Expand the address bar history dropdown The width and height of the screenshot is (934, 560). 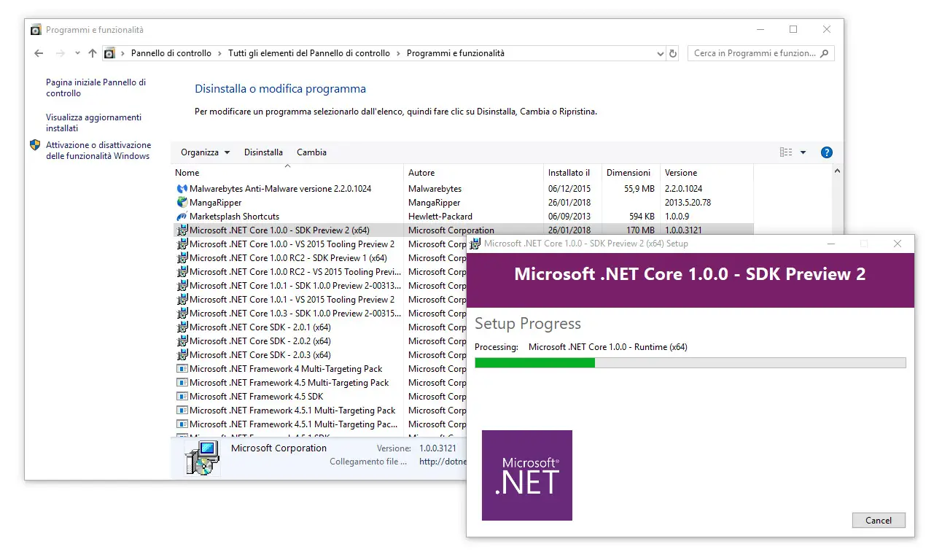tap(659, 53)
